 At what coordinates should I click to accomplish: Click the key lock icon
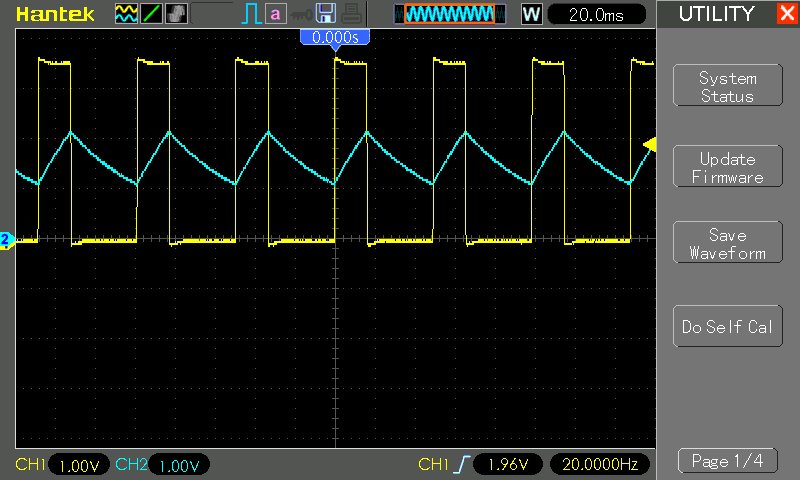[x=301, y=15]
